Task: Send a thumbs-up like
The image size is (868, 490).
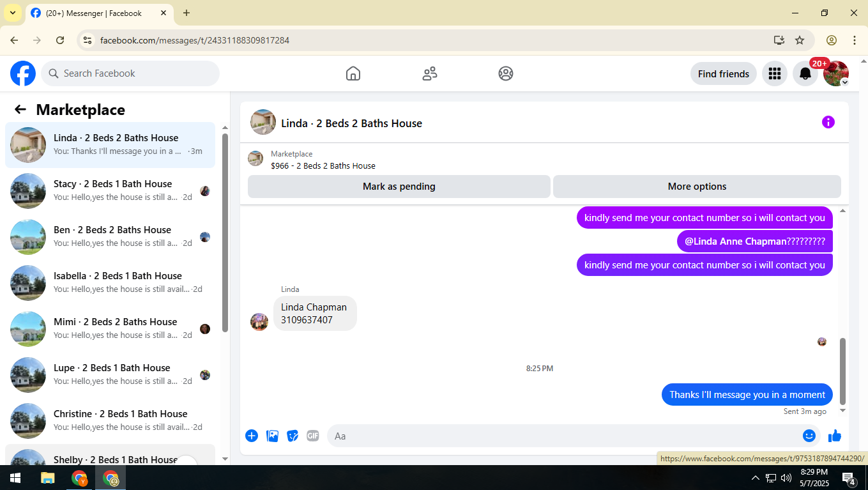Action: coord(835,436)
